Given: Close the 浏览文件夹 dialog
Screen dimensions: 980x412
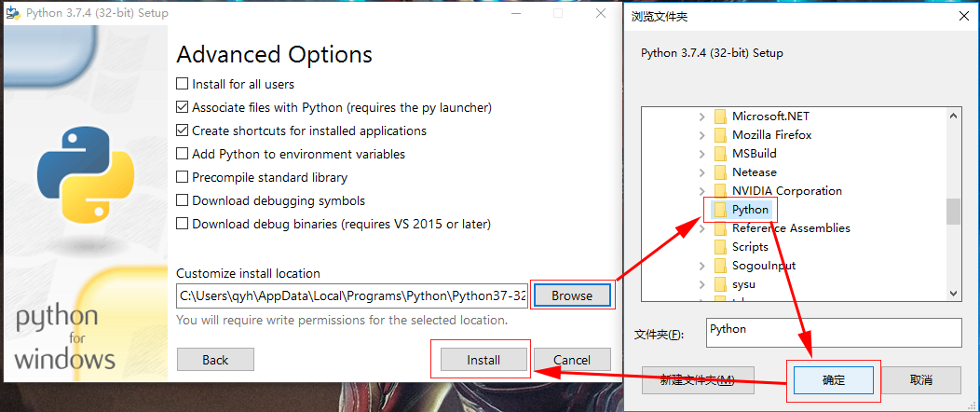Looking at the screenshot, I should 965,16.
